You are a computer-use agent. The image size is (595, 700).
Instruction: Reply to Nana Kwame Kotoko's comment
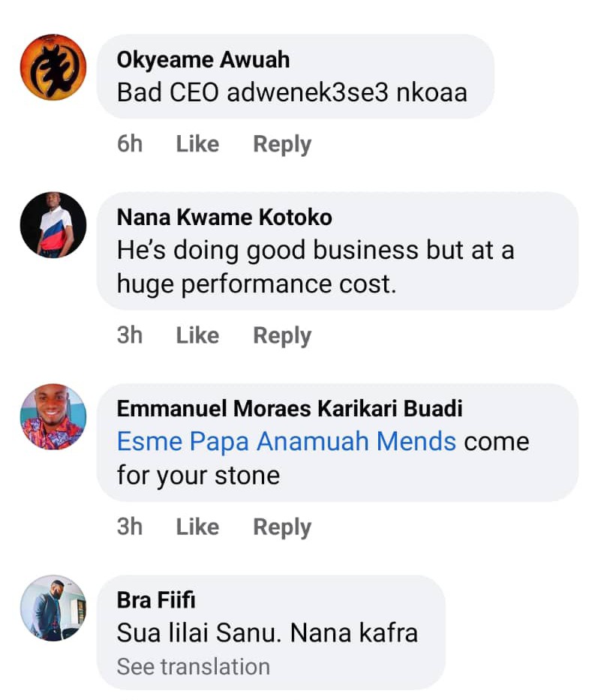[282, 335]
